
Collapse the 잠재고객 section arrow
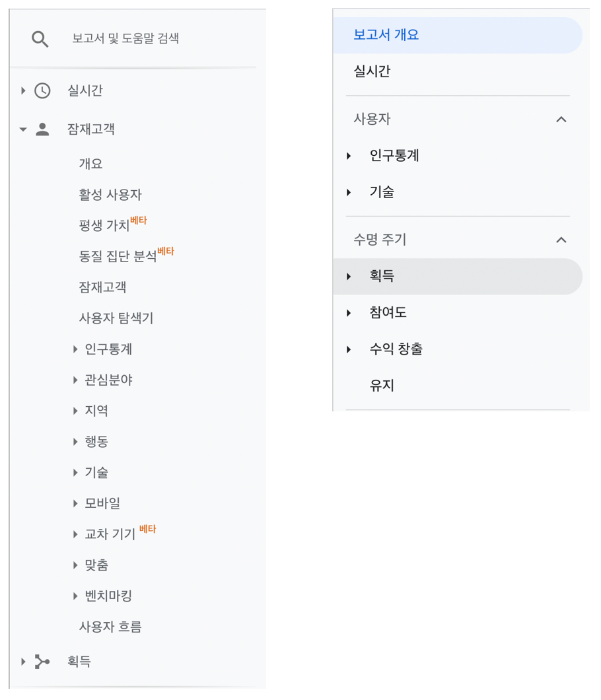pyautogui.click(x=23, y=129)
